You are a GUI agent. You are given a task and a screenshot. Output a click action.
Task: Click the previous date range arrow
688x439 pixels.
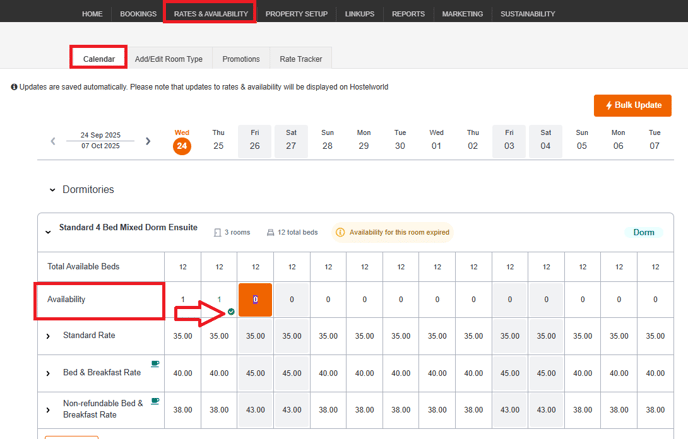(x=53, y=141)
